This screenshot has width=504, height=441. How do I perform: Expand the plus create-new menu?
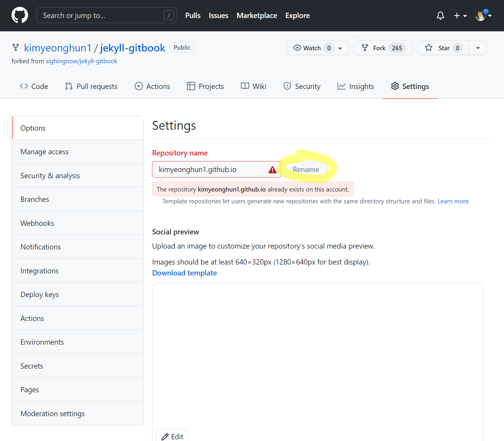(460, 15)
